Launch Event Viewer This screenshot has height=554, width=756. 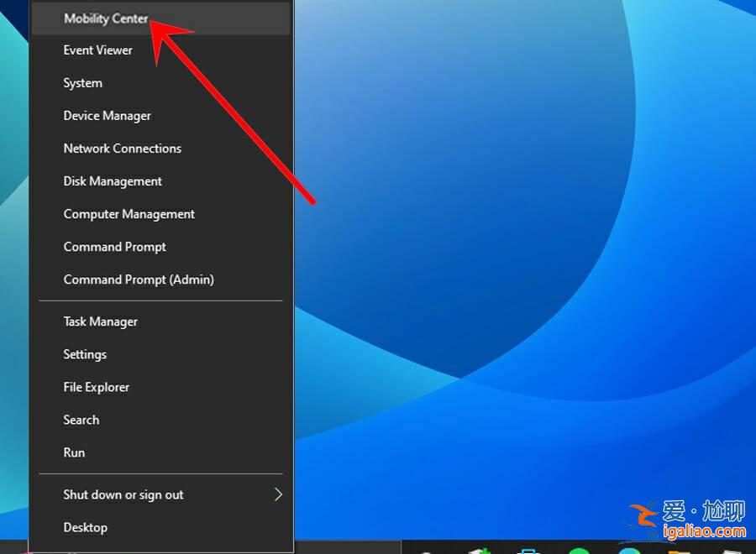click(x=97, y=50)
